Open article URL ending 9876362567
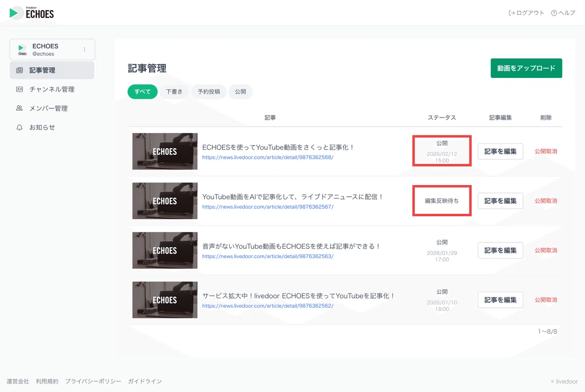 pyautogui.click(x=268, y=206)
